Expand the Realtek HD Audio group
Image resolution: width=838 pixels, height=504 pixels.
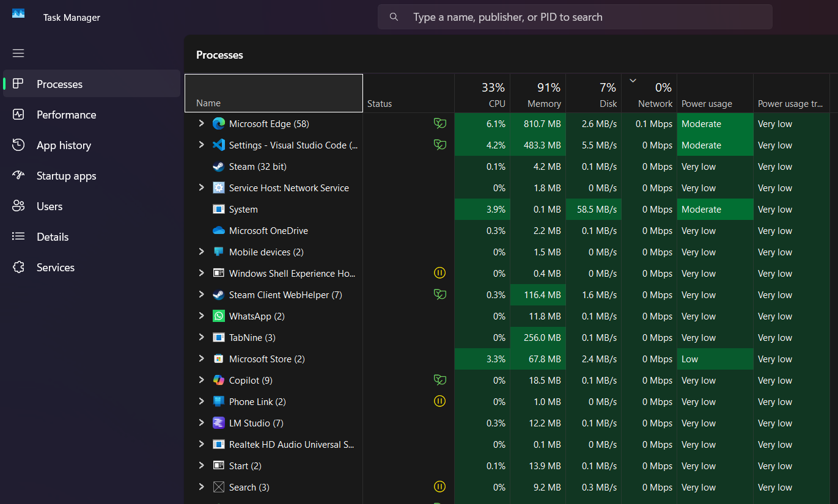(201, 444)
